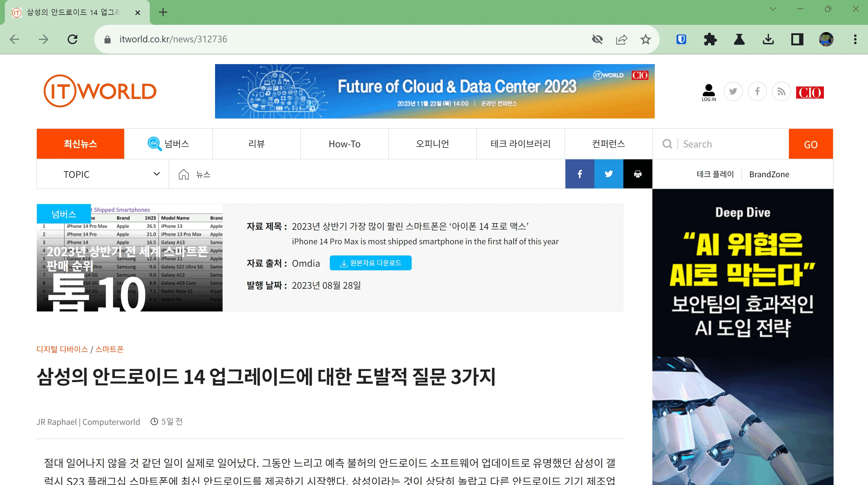Image resolution: width=868 pixels, height=485 pixels.
Task: Print the article using the printer icon
Action: pyautogui.click(x=638, y=174)
